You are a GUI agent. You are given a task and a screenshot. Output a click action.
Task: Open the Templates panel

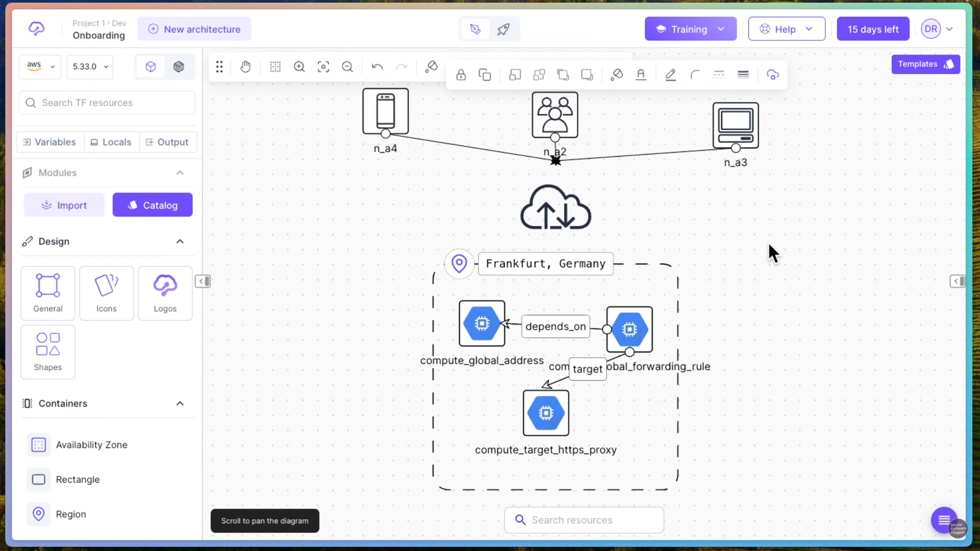(x=926, y=64)
